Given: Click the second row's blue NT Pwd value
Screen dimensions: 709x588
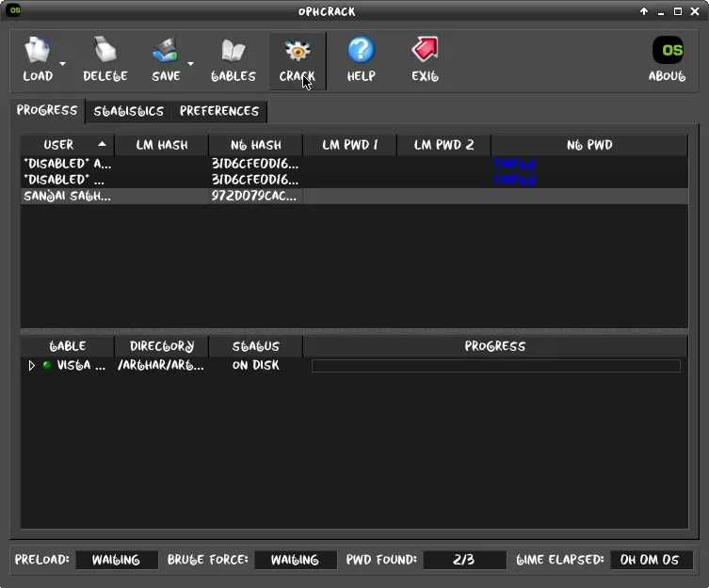Looking at the screenshot, I should click(515, 180).
